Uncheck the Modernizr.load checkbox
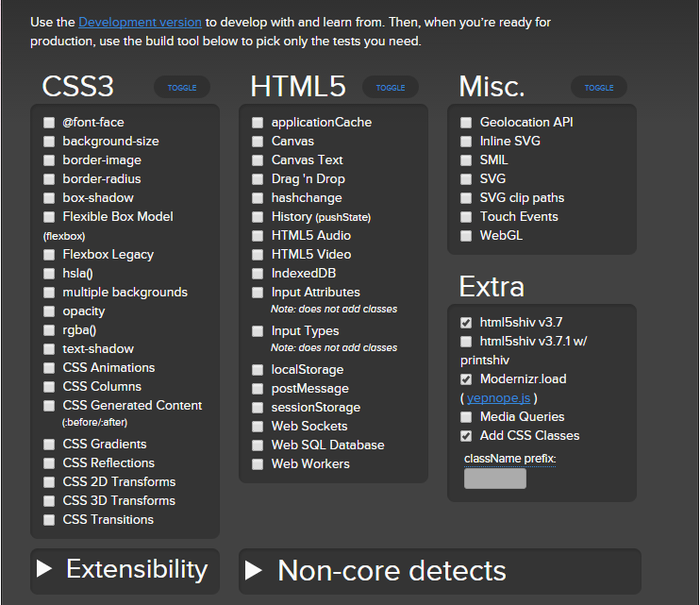Screen dimensions: 700x605 [466, 379]
